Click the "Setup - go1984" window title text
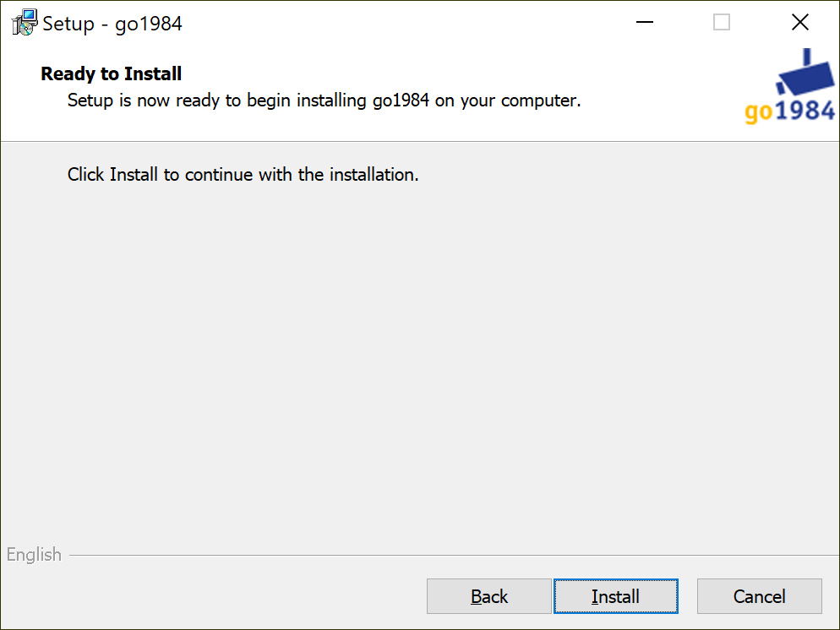The width and height of the screenshot is (840, 630). [112, 24]
